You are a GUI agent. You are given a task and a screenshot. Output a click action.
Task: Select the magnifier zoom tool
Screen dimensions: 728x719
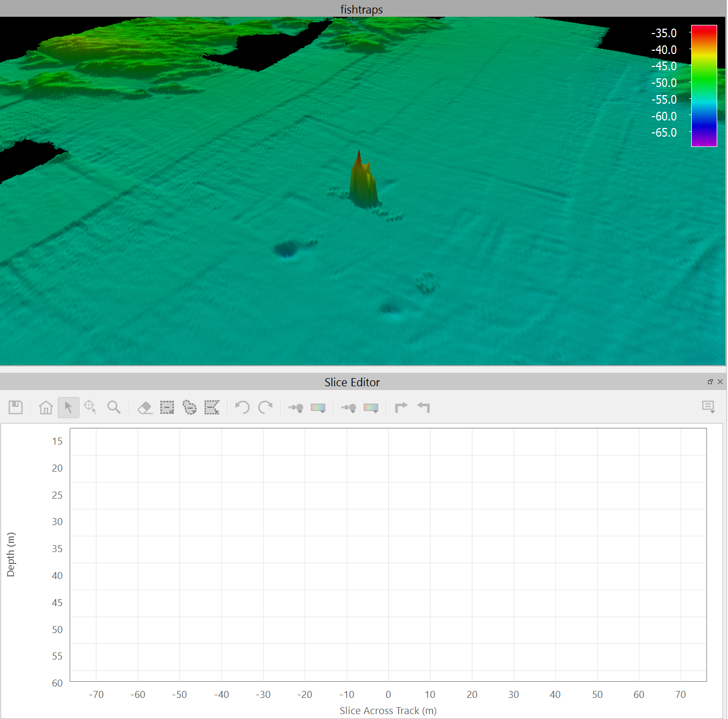(x=113, y=407)
